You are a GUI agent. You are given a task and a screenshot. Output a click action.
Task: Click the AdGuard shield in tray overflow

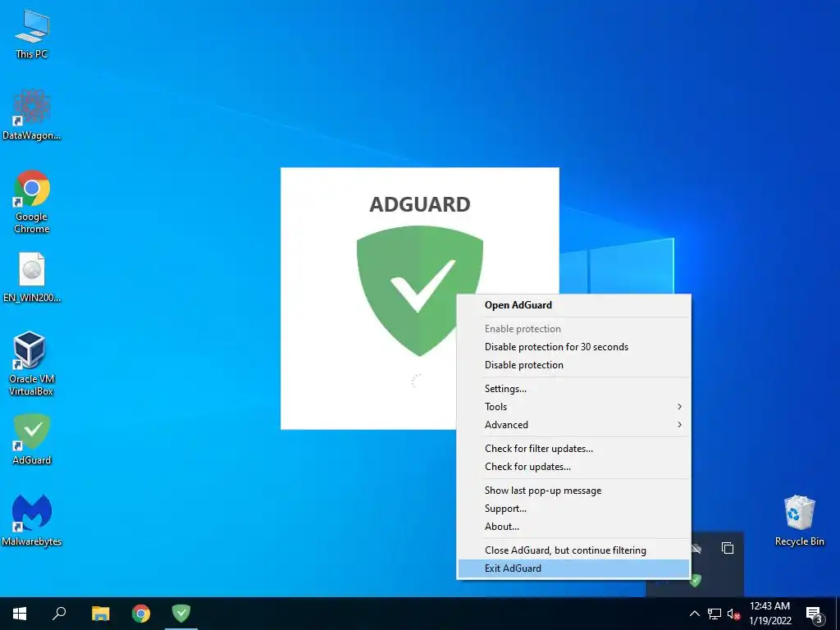pyautogui.click(x=696, y=580)
